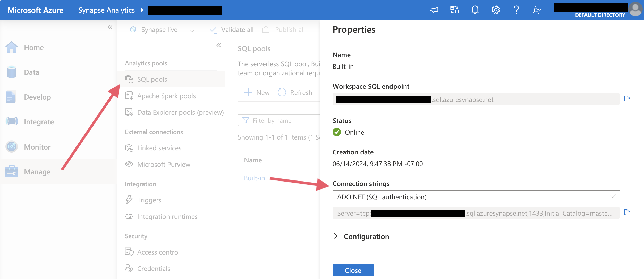
Task: Click the Built-in name value in Properties
Action: point(343,67)
